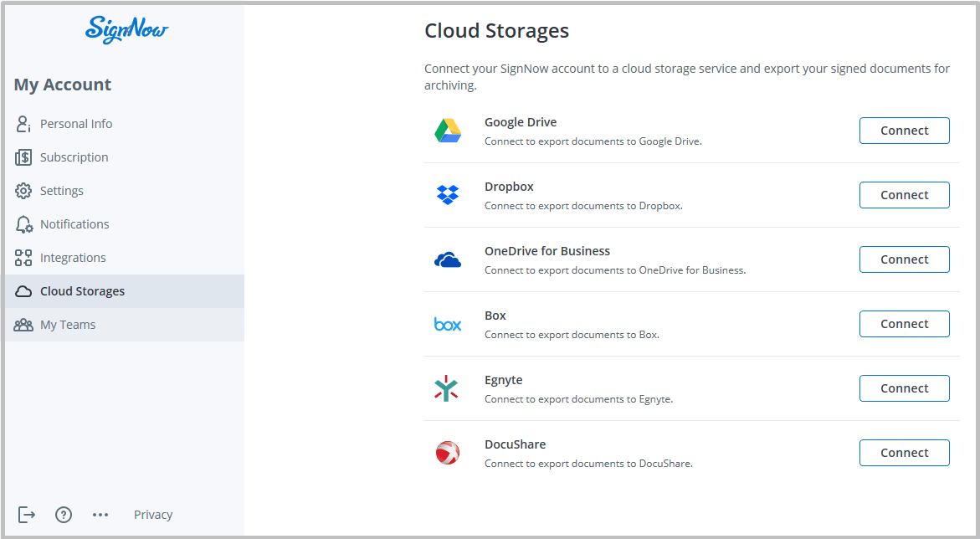Click the log out icon

[x=26, y=515]
